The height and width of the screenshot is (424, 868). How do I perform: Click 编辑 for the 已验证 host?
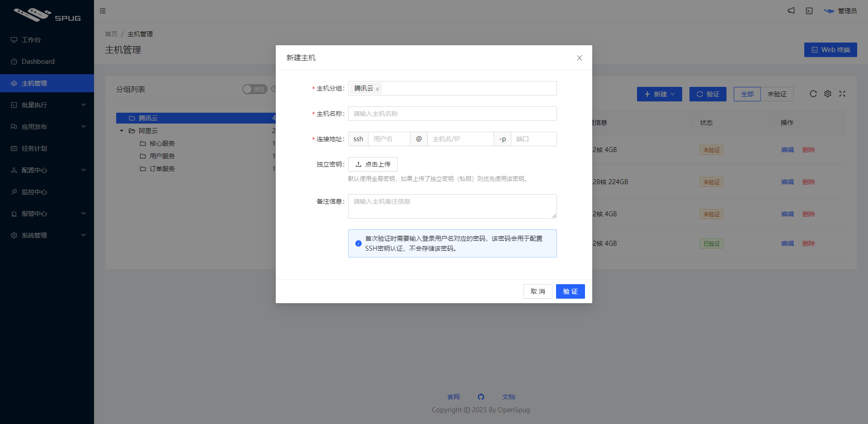tap(788, 243)
